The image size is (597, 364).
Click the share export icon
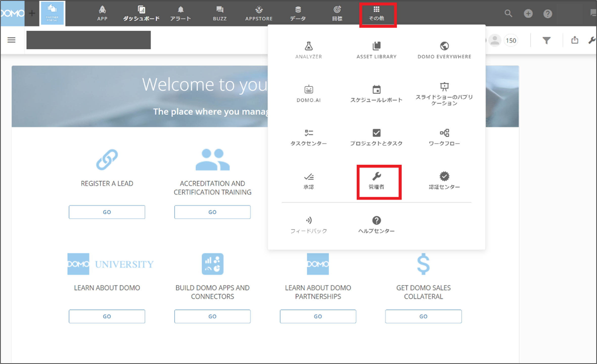coord(575,40)
